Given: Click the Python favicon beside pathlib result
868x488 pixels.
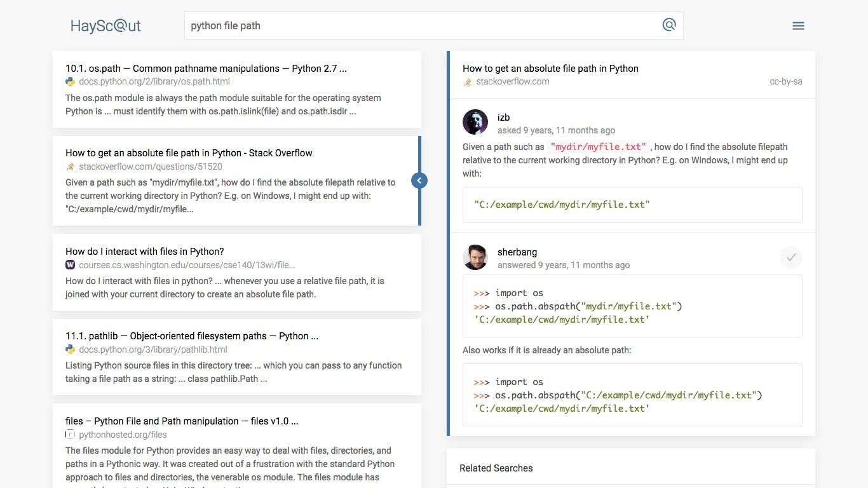Looking at the screenshot, I should click(x=70, y=349).
